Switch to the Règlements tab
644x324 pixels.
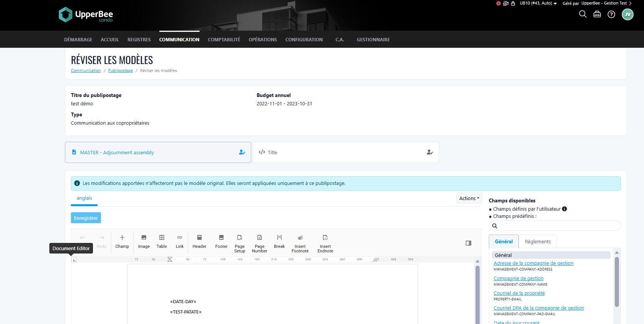(537, 241)
